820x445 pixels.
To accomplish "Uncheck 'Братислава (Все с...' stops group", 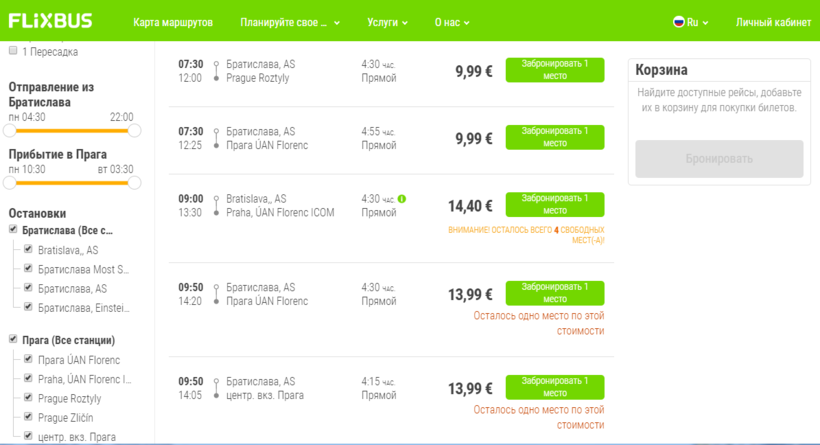I will click(x=13, y=230).
